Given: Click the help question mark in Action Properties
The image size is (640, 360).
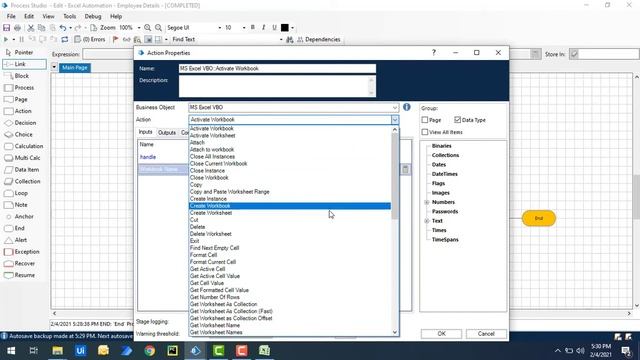Looking at the screenshot, I should pos(433,53).
